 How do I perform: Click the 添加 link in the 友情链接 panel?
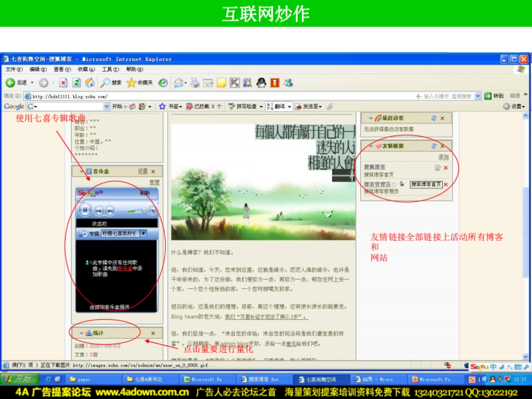[x=444, y=157]
